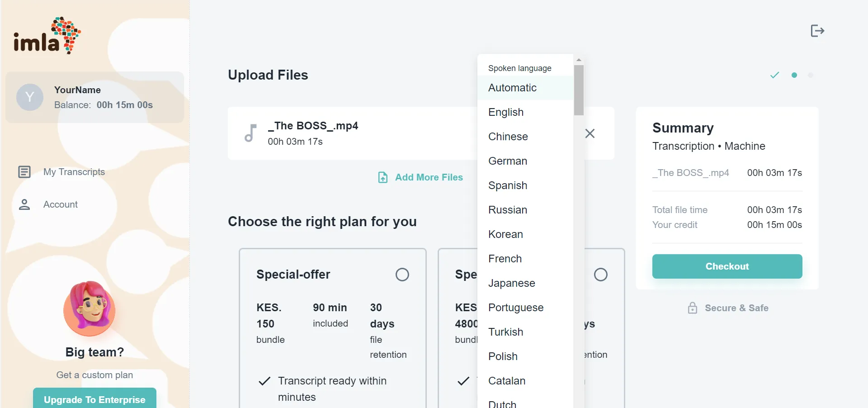Open My Transcripts from sidebar
Screen dimensions: 868x408
[74, 172]
